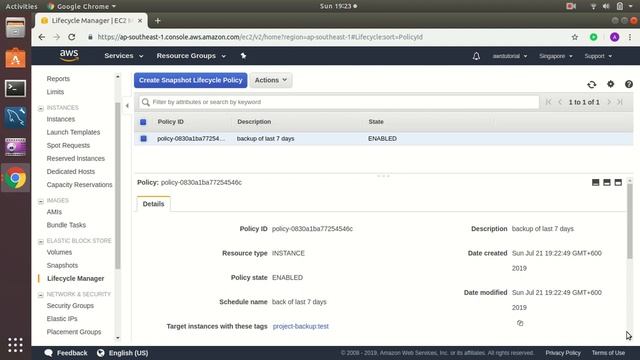Open the Terms of Use link
Viewport: 640px width, 360px height.
608,353
